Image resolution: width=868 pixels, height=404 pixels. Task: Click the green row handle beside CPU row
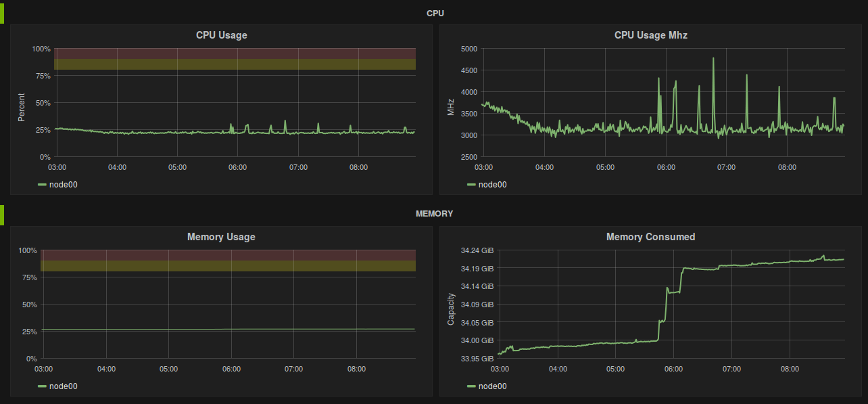click(x=2, y=12)
